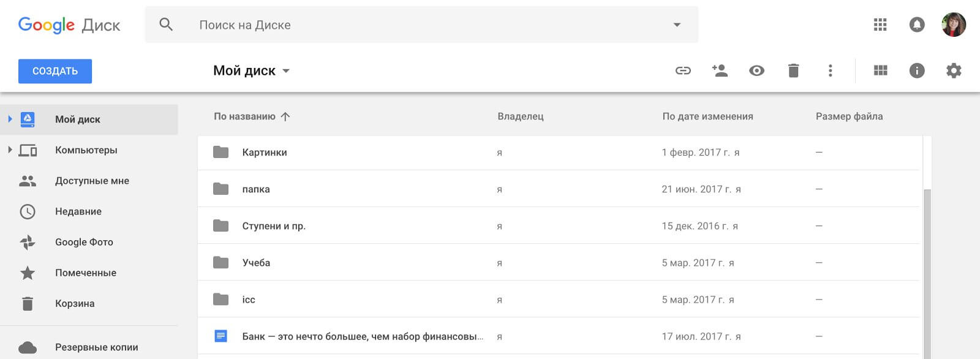Expand the Компьютеры tree item arrow
Viewport: 980px width, 359px height.
coord(10,149)
